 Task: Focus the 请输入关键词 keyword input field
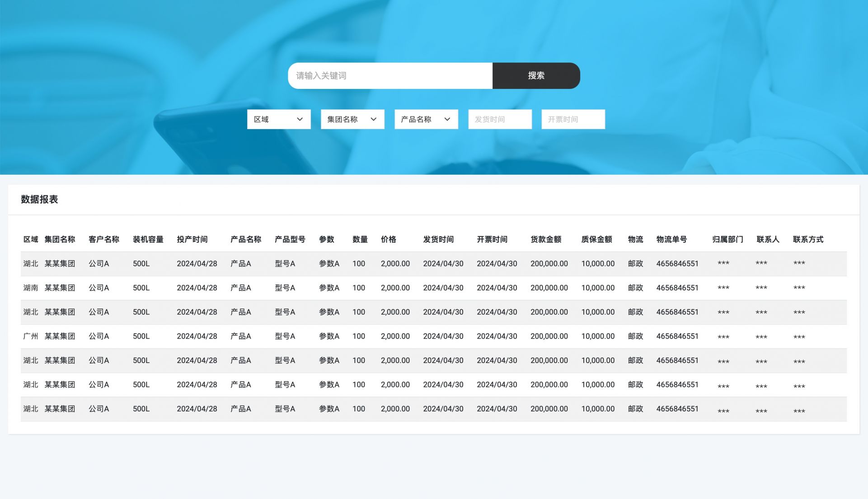(389, 75)
